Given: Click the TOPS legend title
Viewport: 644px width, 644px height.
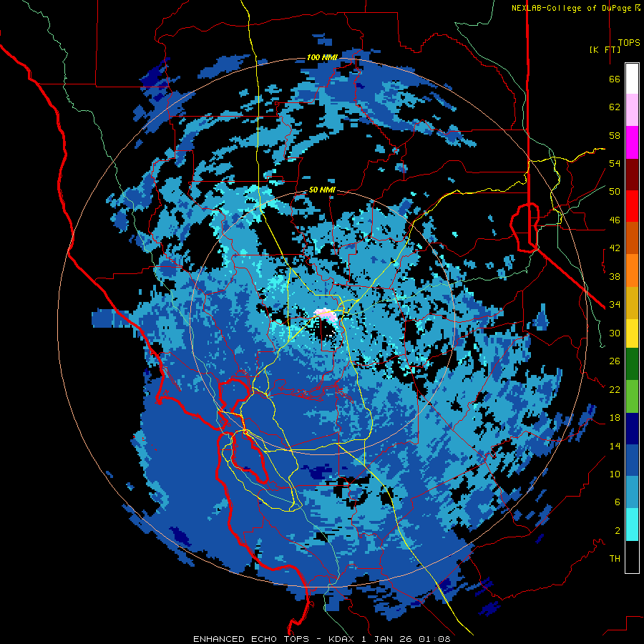Looking at the screenshot, I should pos(629,43).
